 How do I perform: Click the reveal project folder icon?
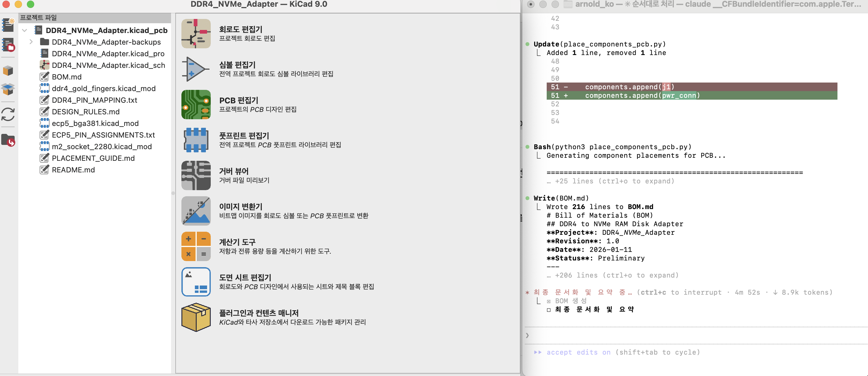pyautogui.click(x=8, y=140)
